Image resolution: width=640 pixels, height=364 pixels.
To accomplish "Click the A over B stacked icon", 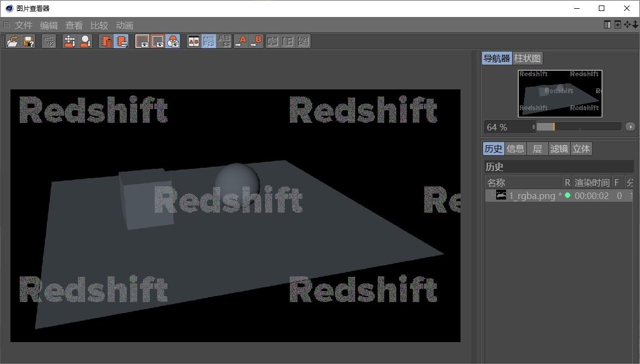I will (288, 41).
